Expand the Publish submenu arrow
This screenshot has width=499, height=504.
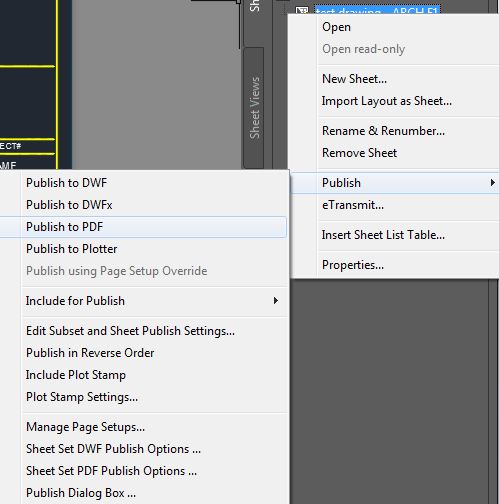pyautogui.click(x=492, y=183)
